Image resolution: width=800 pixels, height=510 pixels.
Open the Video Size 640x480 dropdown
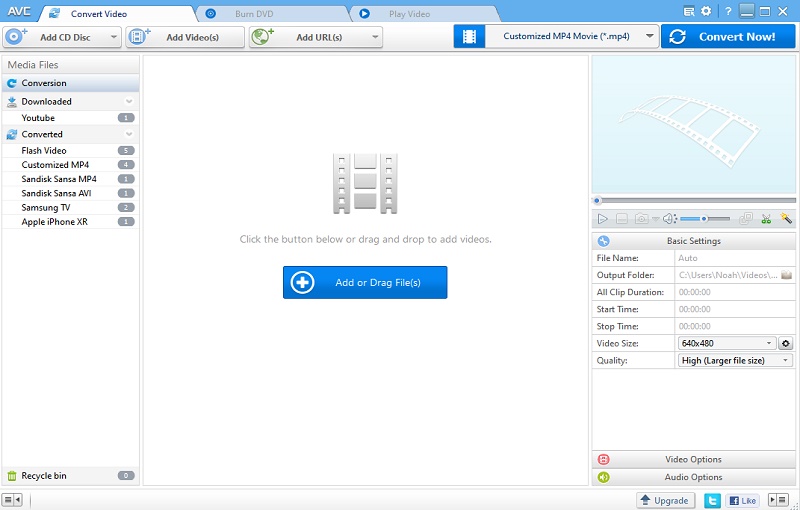point(727,343)
